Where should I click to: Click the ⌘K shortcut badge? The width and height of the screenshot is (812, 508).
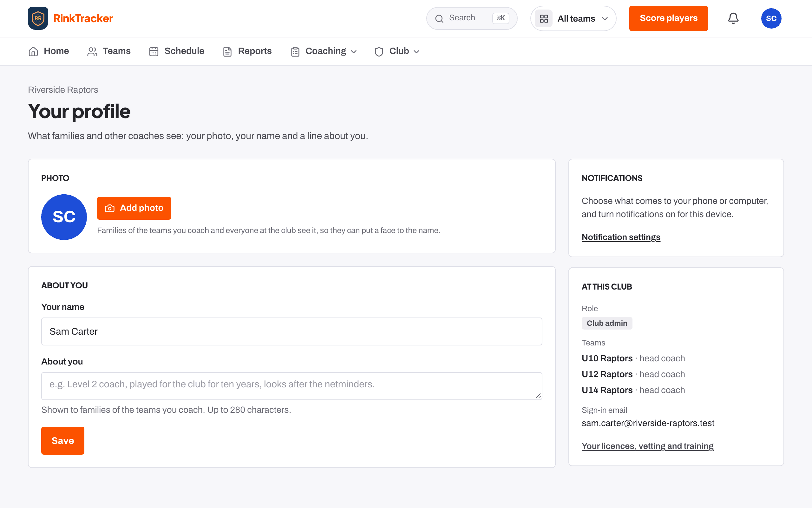[x=501, y=18]
